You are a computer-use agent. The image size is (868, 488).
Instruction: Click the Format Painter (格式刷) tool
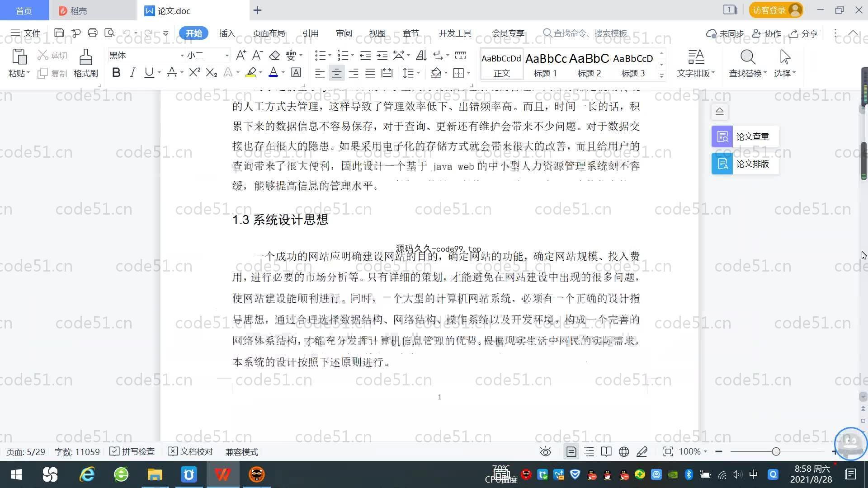pos(86,63)
